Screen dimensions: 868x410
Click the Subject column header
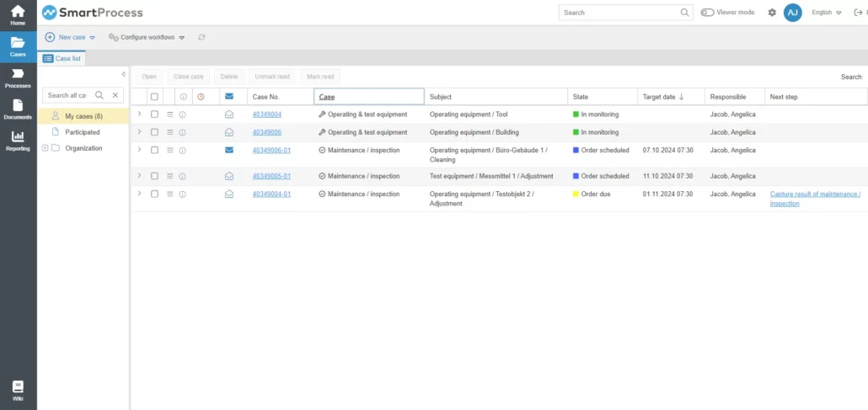click(x=496, y=97)
